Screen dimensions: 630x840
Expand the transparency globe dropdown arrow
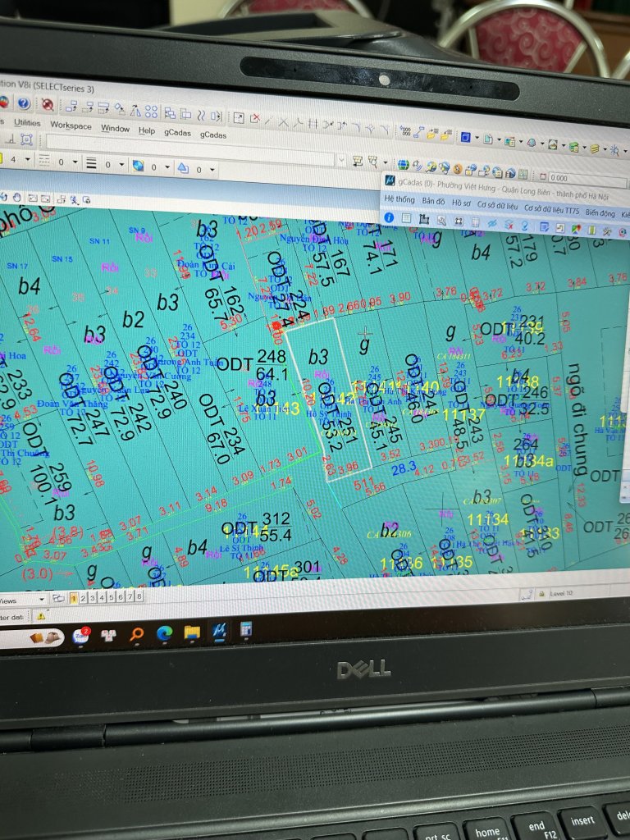167,167
